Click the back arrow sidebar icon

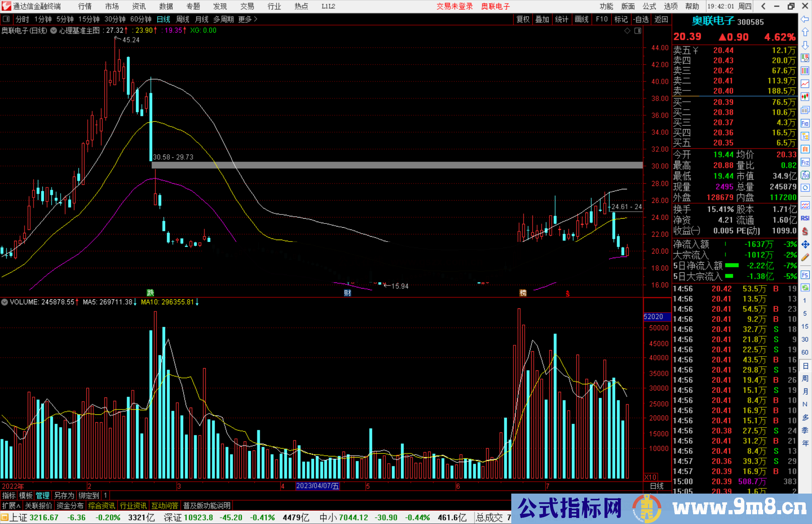tap(805, 19)
